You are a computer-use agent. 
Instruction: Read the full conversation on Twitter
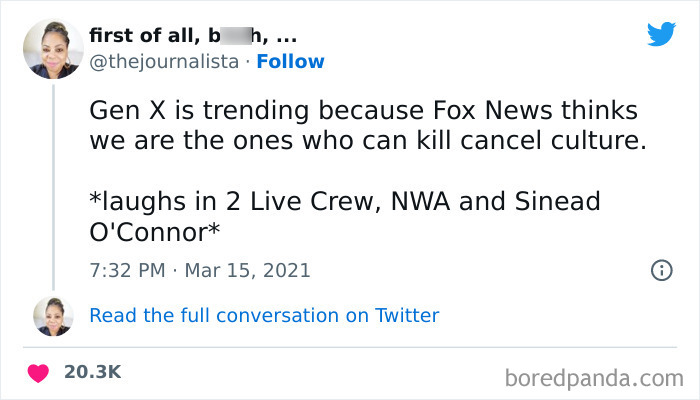(264, 315)
